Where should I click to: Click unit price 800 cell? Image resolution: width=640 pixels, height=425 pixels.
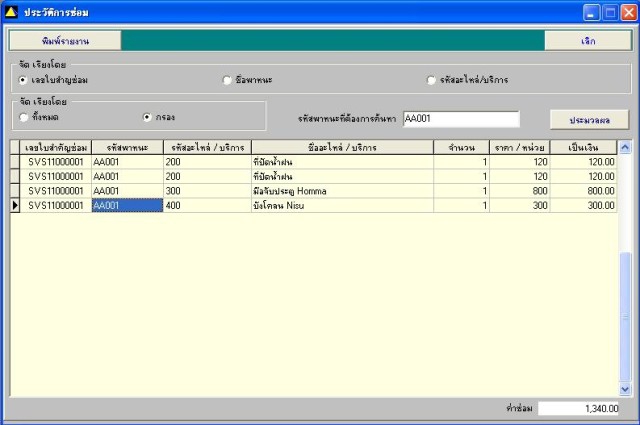[x=520, y=191]
